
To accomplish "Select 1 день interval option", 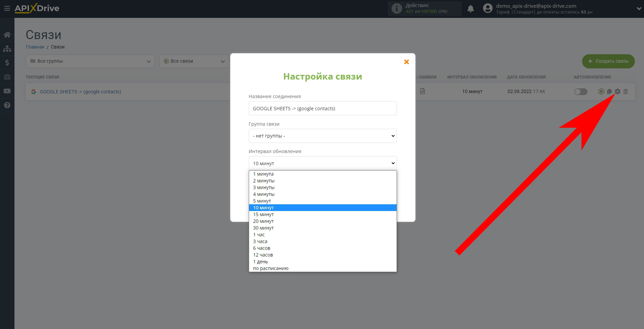I will [x=323, y=262].
